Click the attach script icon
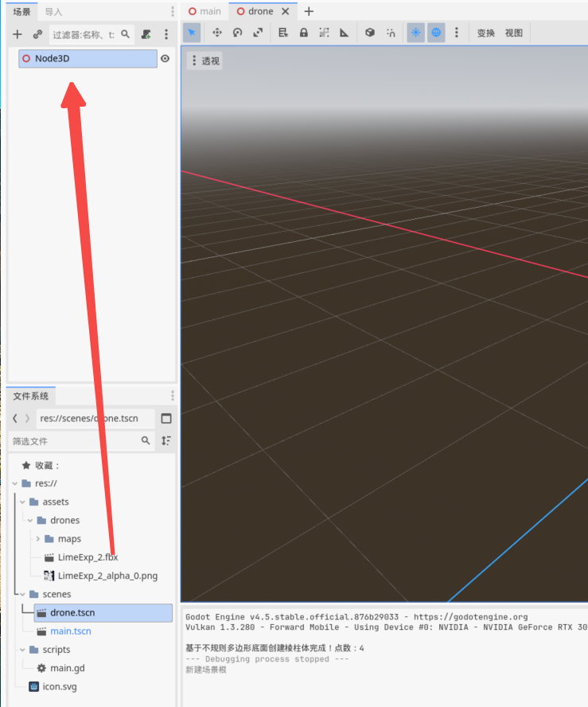Viewport: 588px width, 707px height. (146, 34)
